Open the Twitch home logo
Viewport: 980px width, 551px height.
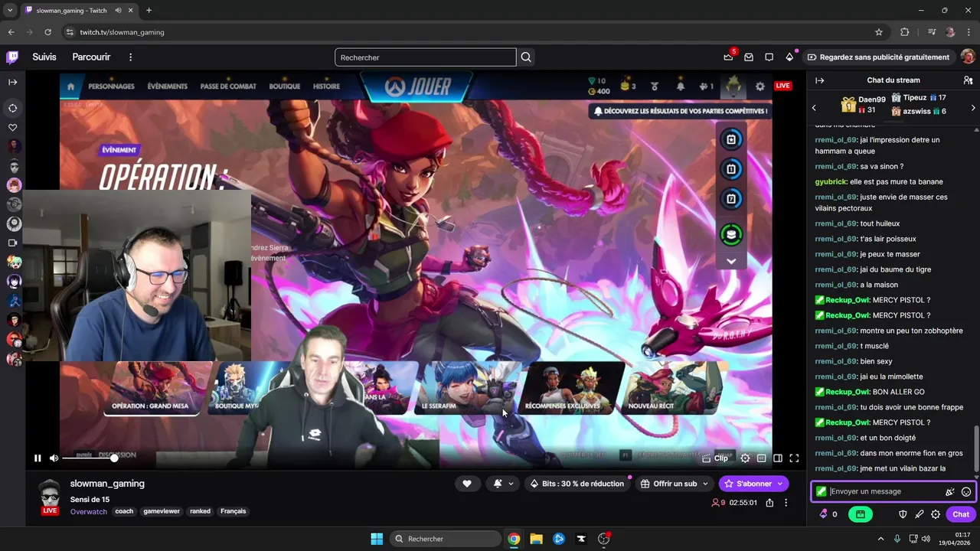(x=12, y=57)
